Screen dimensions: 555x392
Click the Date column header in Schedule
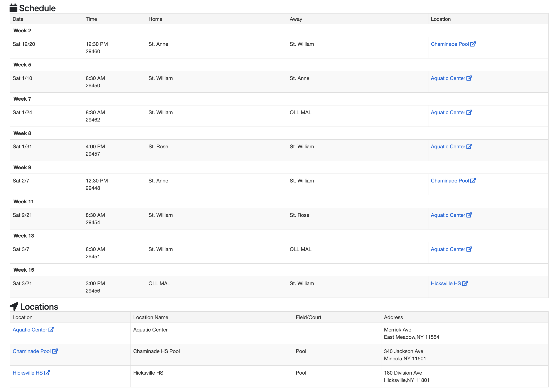[18, 19]
